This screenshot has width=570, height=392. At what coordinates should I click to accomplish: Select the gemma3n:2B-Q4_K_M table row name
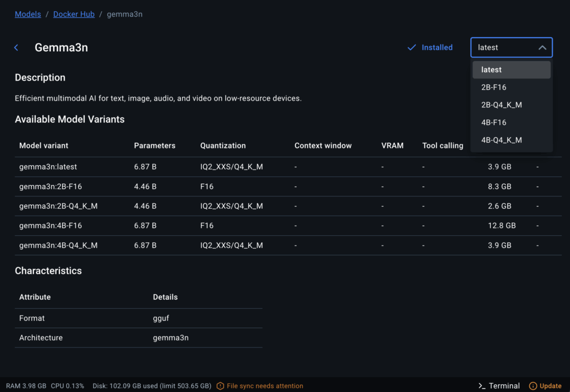(58, 206)
